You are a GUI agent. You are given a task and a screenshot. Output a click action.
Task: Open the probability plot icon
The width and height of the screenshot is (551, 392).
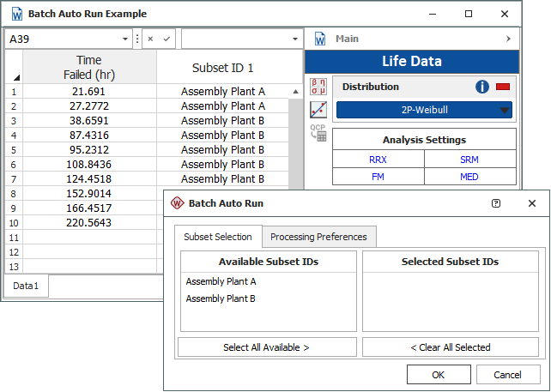(318, 110)
